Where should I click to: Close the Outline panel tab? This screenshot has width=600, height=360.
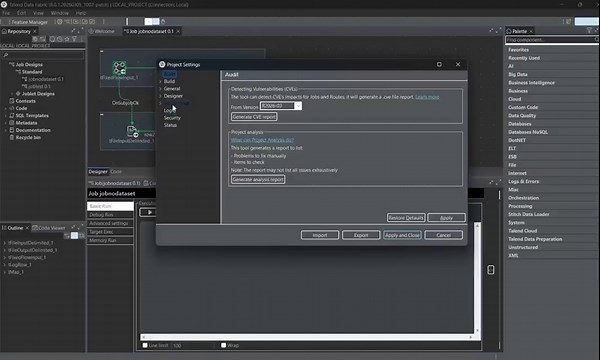pyautogui.click(x=27, y=228)
